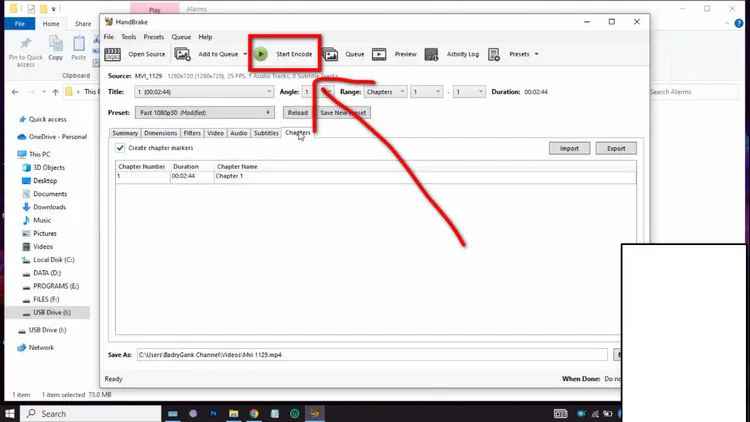Open HandBrake Help menu
Viewport: 750px width, 422px height.
tap(205, 37)
